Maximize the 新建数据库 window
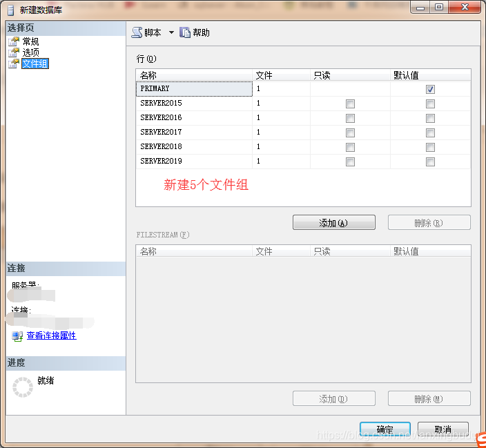This screenshot has width=486, height=448. (439, 8)
